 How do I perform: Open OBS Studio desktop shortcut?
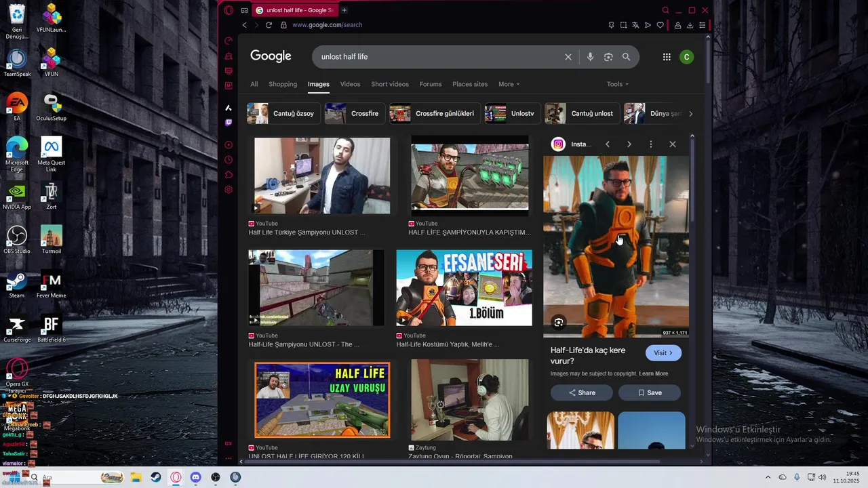pos(17,240)
